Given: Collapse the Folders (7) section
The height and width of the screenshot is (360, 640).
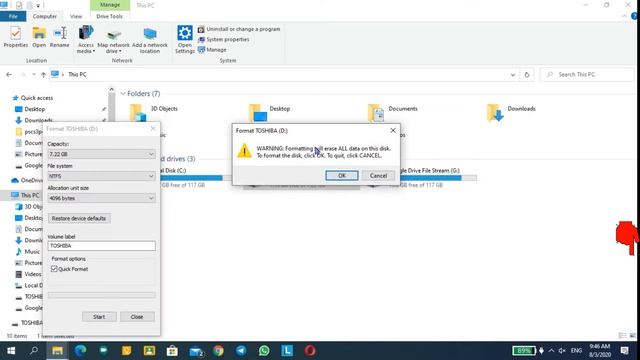Looking at the screenshot, I should tap(123, 94).
